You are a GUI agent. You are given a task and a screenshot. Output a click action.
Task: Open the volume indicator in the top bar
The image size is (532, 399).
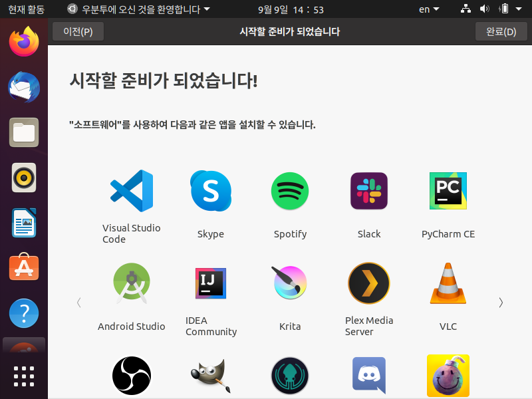click(x=485, y=9)
